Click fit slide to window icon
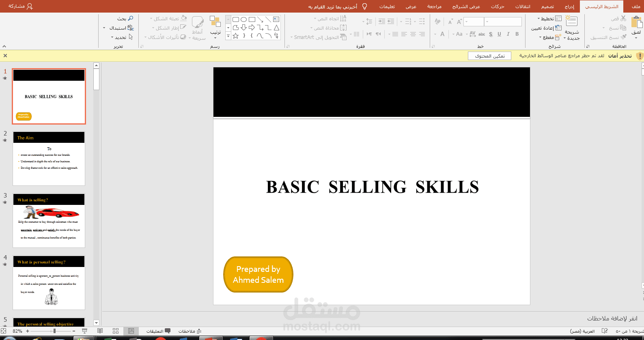Viewport: 644px width, 340px height. pos(4,331)
